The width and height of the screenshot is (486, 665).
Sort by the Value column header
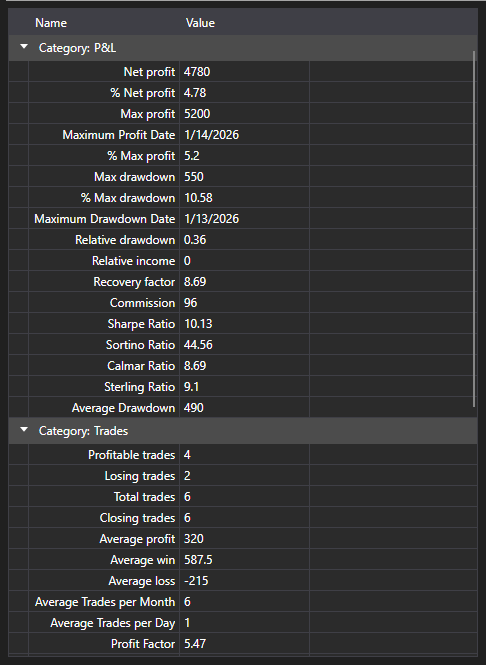coord(200,23)
